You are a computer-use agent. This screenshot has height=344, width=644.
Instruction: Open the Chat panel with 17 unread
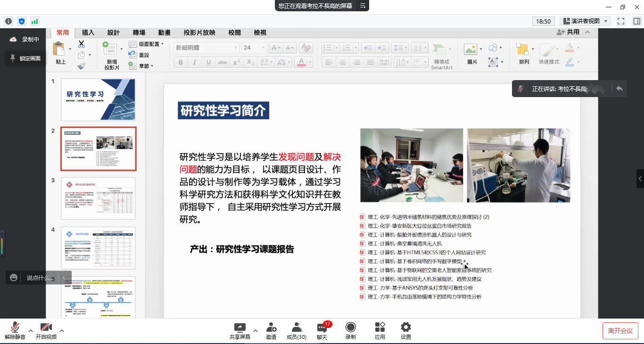[322, 328]
